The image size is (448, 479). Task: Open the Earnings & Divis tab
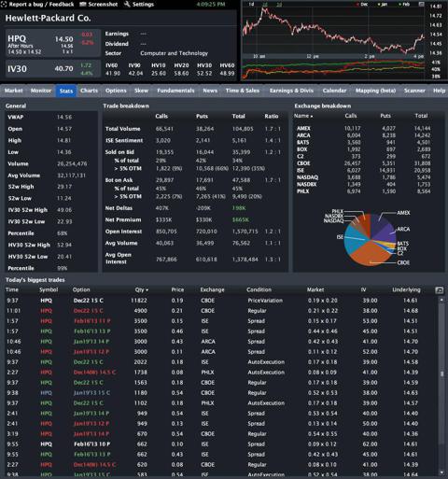[x=291, y=91]
